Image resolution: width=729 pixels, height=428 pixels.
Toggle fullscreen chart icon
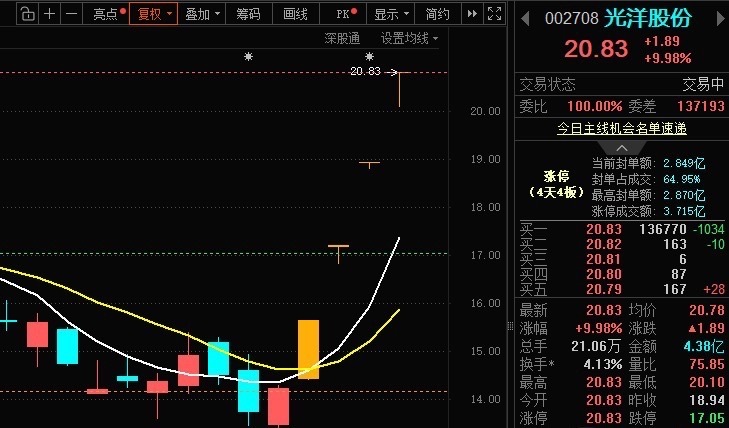click(494, 13)
